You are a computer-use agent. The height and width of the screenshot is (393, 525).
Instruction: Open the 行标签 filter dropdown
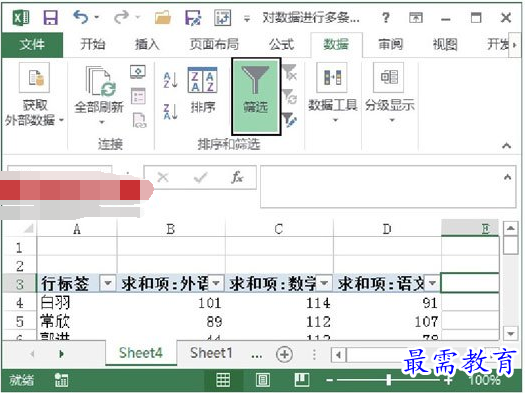click(108, 283)
